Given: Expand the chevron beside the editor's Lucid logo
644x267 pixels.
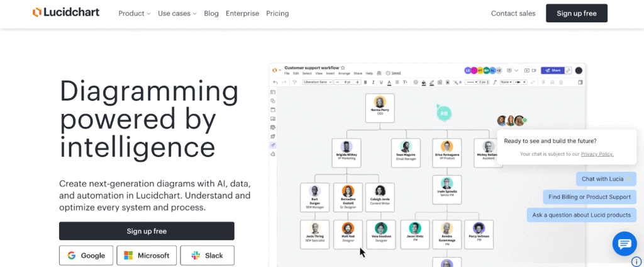Looking at the screenshot, I should click(x=280, y=70).
